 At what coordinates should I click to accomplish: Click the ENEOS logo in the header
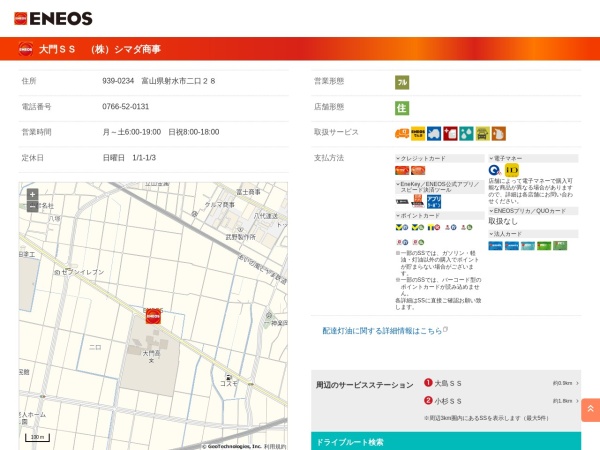(x=53, y=18)
